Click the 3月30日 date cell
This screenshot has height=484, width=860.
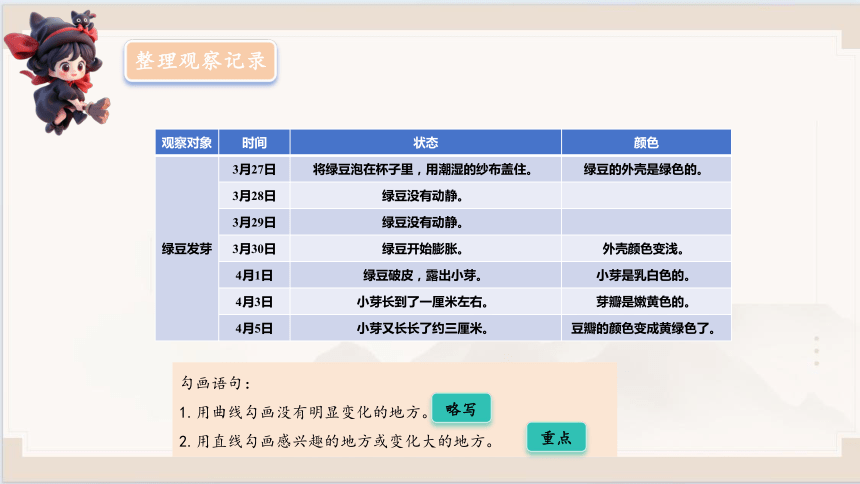pos(254,249)
